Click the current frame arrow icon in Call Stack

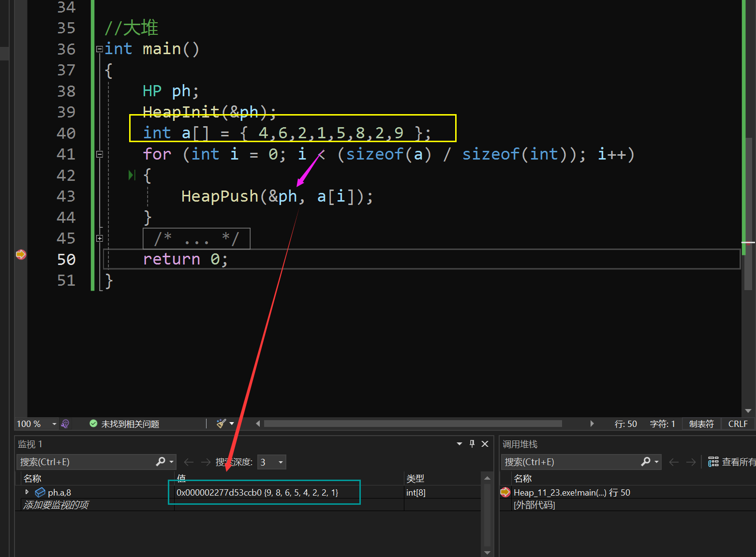coord(505,492)
